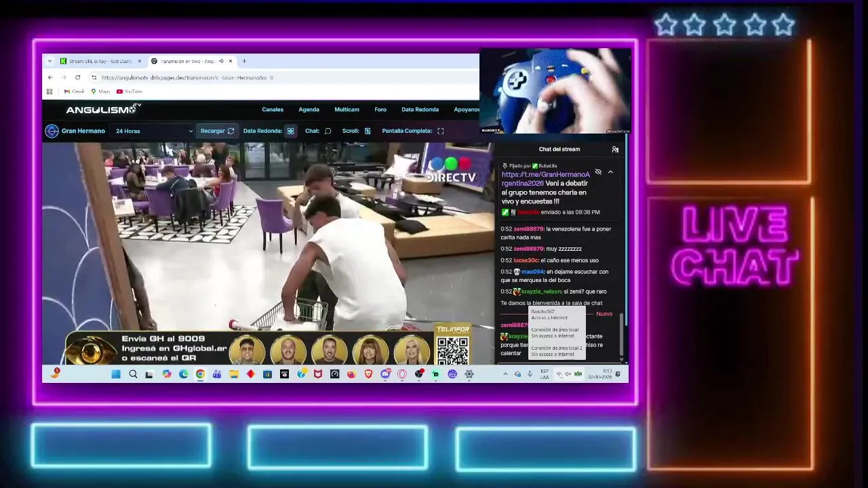Expand the browser tab search chevron
The image size is (868, 488).
pyautogui.click(x=50, y=61)
